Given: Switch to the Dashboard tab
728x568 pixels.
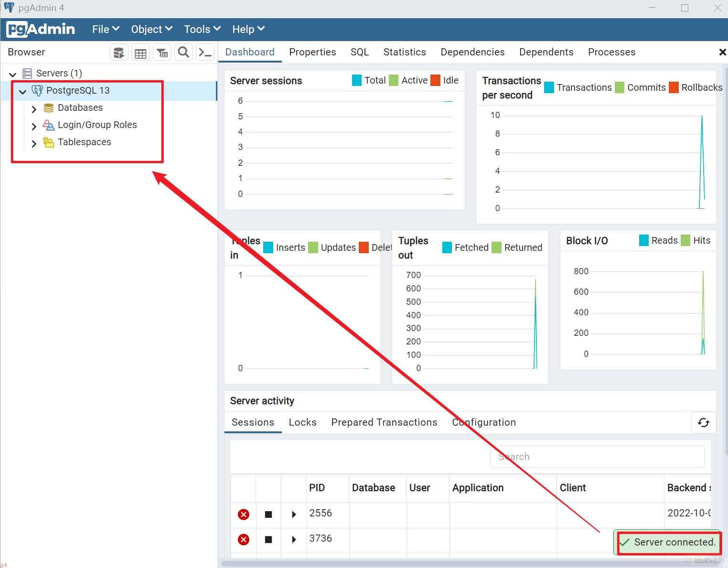Looking at the screenshot, I should (x=250, y=52).
